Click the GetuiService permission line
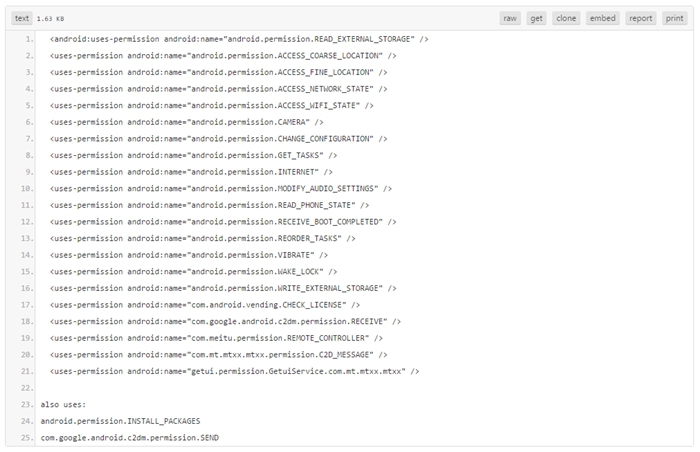This screenshot has width=700, height=452. pyautogui.click(x=234, y=371)
